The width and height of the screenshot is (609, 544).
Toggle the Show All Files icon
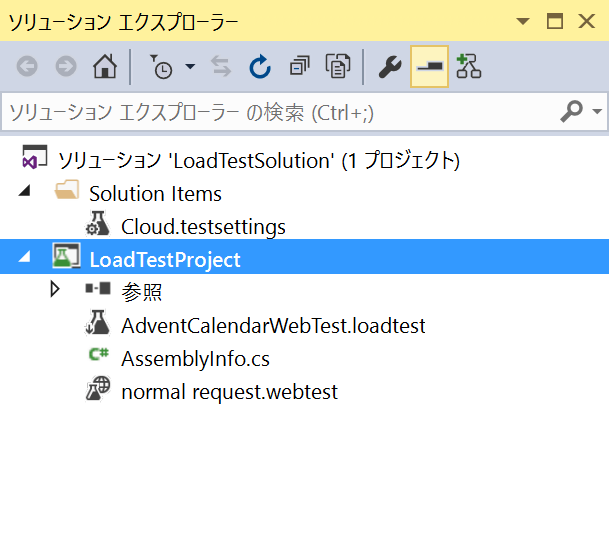[x=338, y=66]
